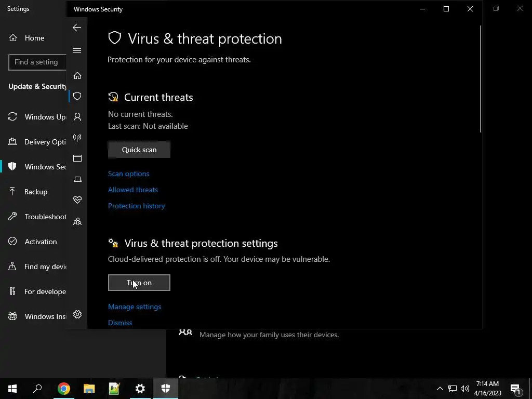Viewport: 532px width, 399px height.
Task: Open network status tray icon
Action: coord(453,389)
